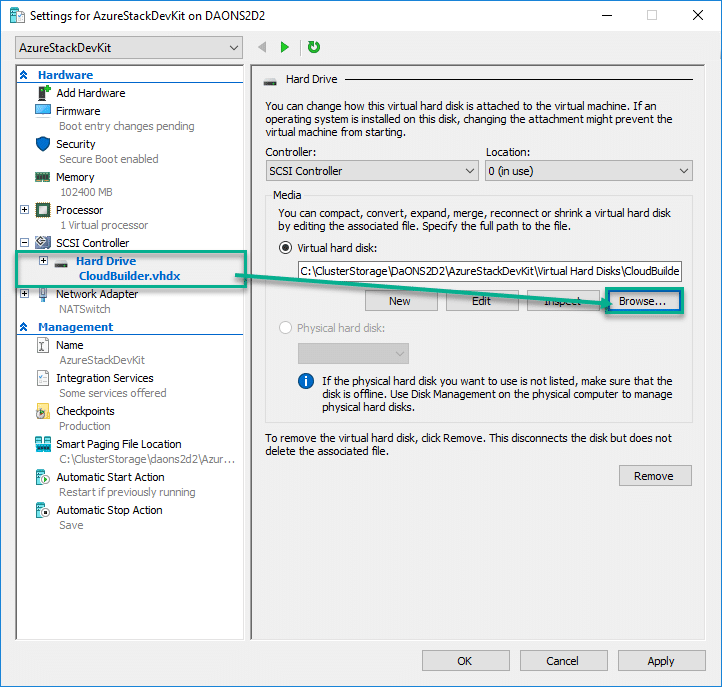Open the Controller dropdown showing SCSI Controller
The height and width of the screenshot is (687, 722).
(x=372, y=171)
